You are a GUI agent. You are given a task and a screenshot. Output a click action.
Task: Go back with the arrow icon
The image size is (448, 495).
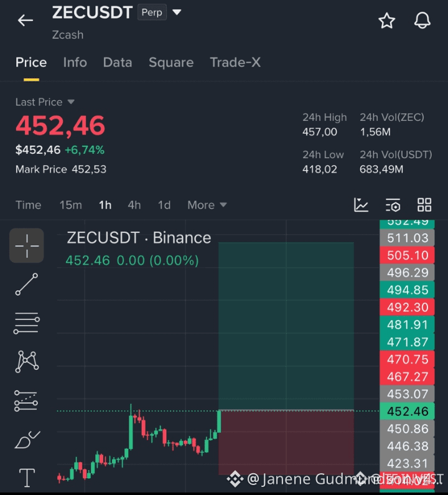(26, 21)
